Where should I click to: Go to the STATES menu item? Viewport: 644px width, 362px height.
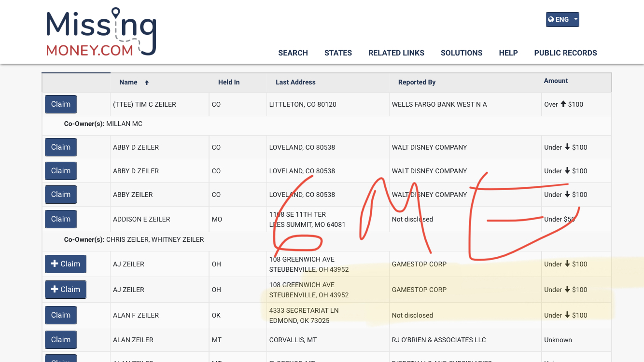[338, 53]
